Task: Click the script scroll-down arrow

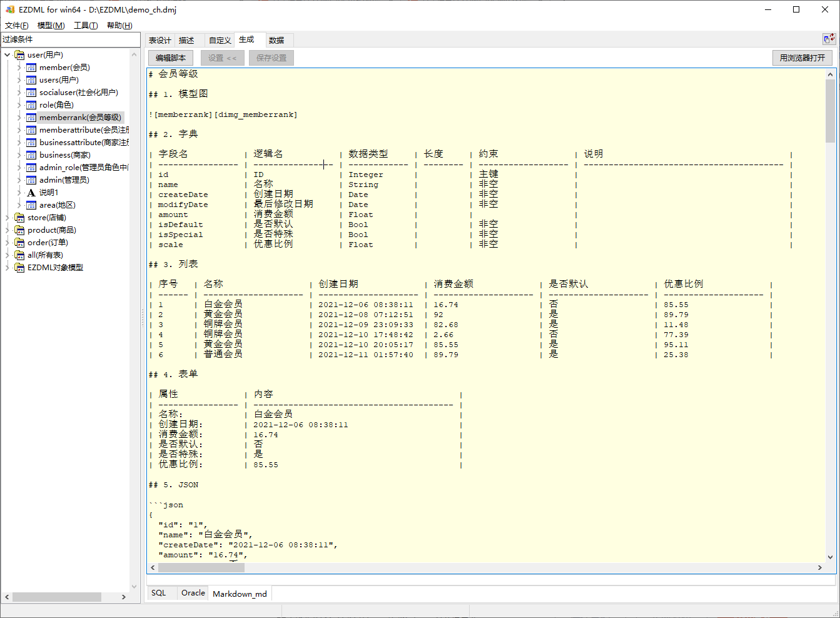Action: [x=831, y=557]
